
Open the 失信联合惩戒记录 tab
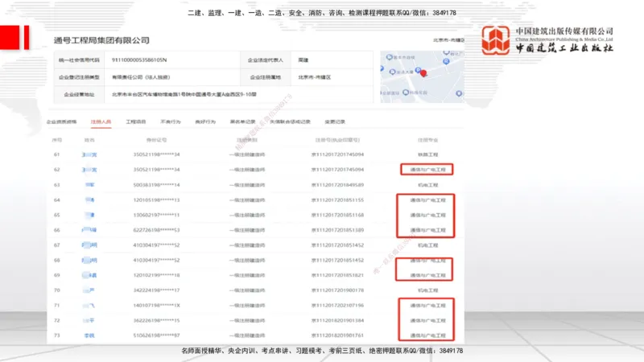coord(290,122)
